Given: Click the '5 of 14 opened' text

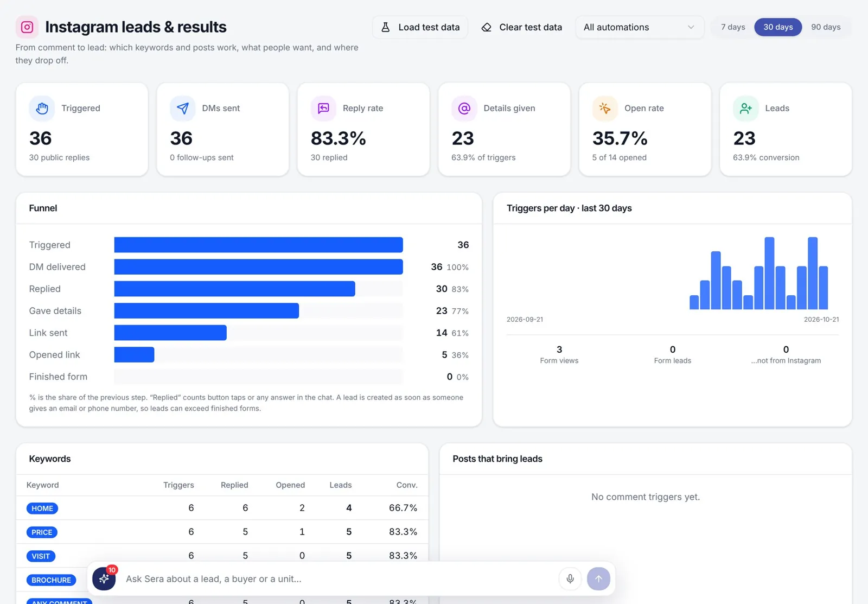Looking at the screenshot, I should click(619, 157).
